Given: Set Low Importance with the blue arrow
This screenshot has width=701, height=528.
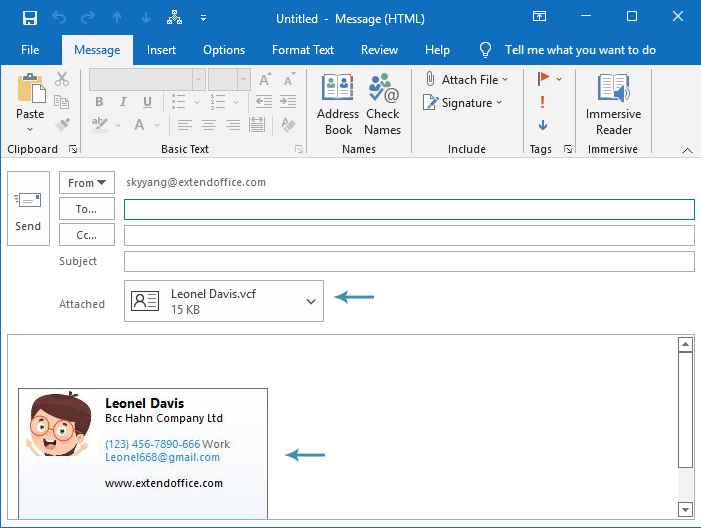Looking at the screenshot, I should pyautogui.click(x=542, y=125).
